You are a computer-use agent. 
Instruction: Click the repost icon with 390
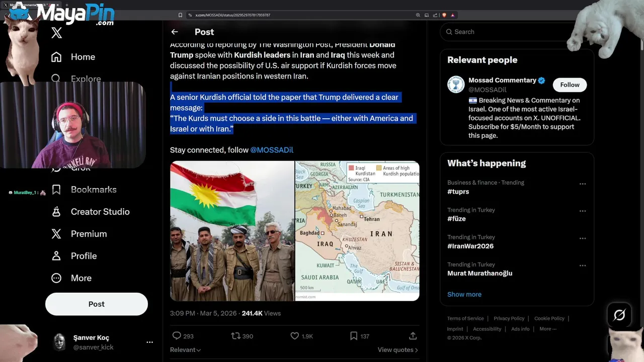click(235, 336)
